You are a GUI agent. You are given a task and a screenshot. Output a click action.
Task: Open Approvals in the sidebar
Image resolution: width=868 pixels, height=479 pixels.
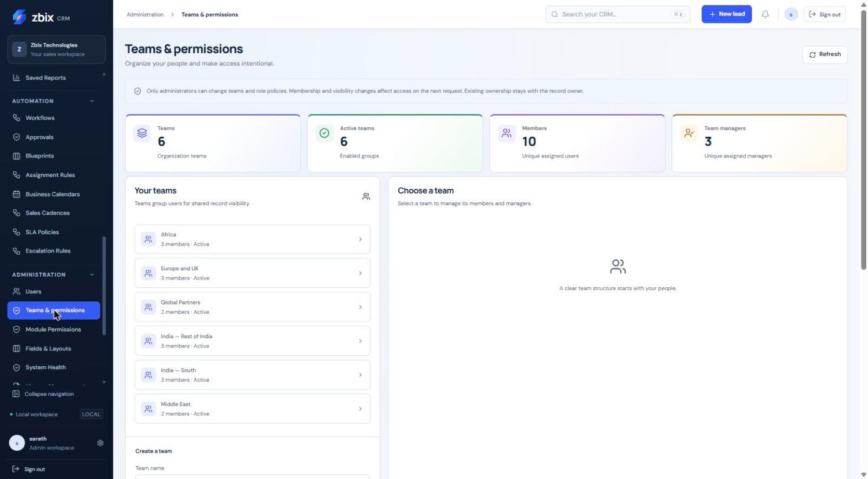[54, 137]
